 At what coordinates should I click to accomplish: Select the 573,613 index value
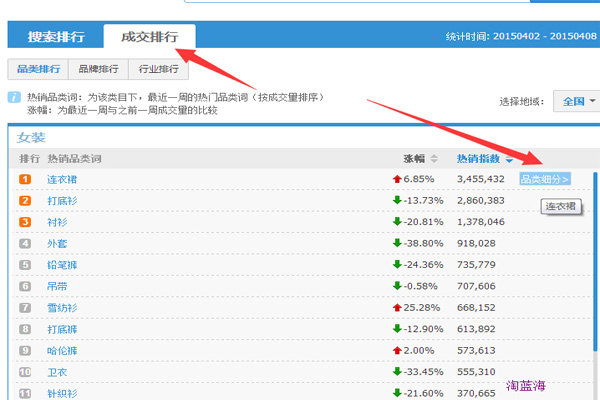[x=476, y=351]
